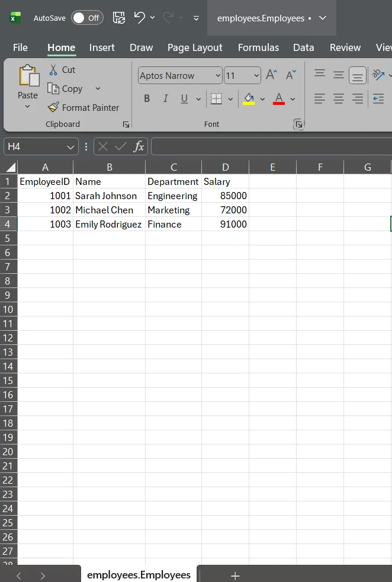Click the Undo arrow icon
This screenshot has height=582, width=392.
coord(139,18)
